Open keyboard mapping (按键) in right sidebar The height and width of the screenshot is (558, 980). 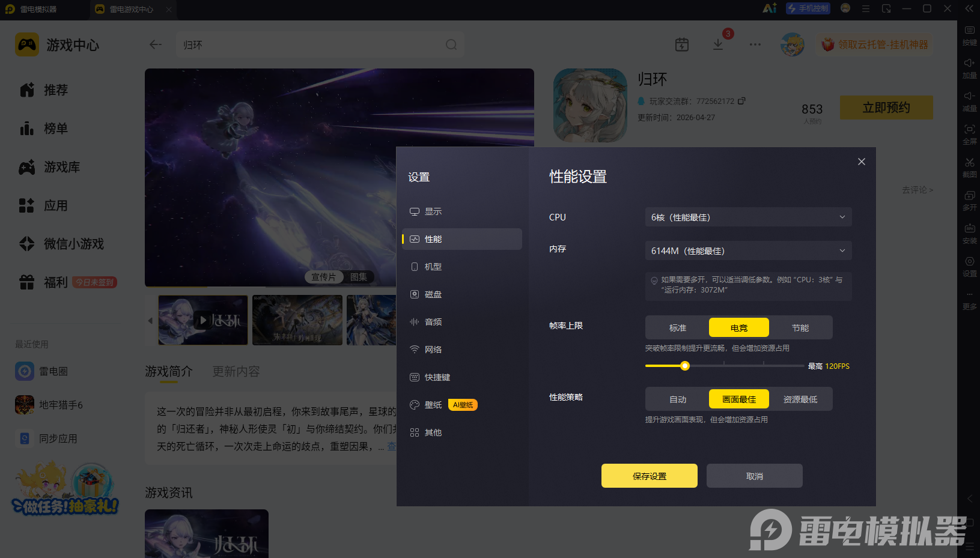pyautogui.click(x=969, y=35)
